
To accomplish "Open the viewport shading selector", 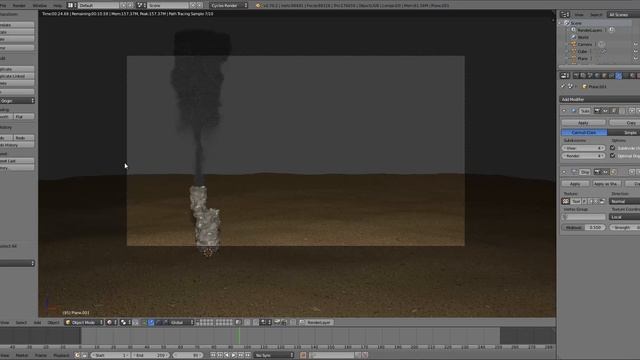I will tap(112, 322).
